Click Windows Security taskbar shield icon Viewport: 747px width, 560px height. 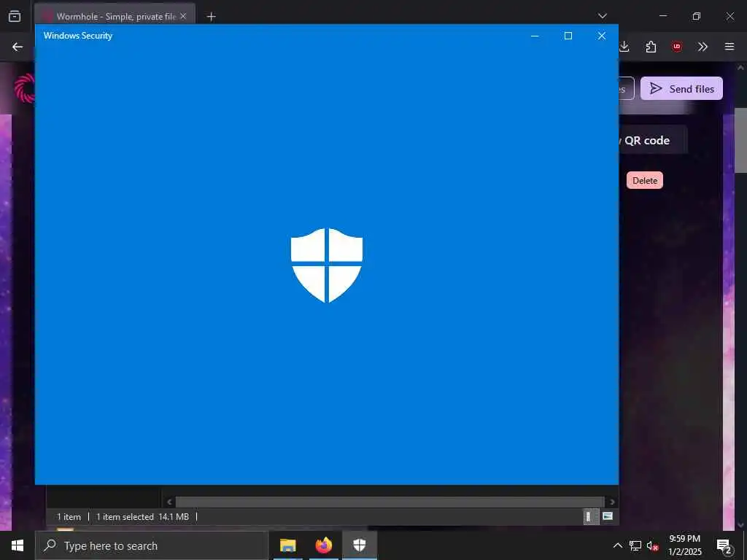pyautogui.click(x=360, y=545)
